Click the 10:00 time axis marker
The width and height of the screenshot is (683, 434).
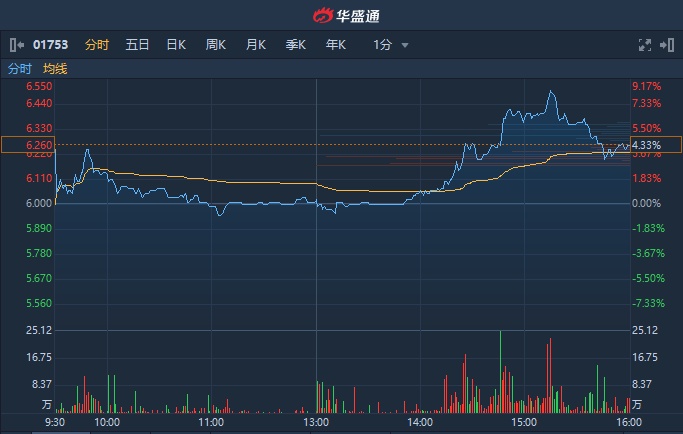point(107,423)
